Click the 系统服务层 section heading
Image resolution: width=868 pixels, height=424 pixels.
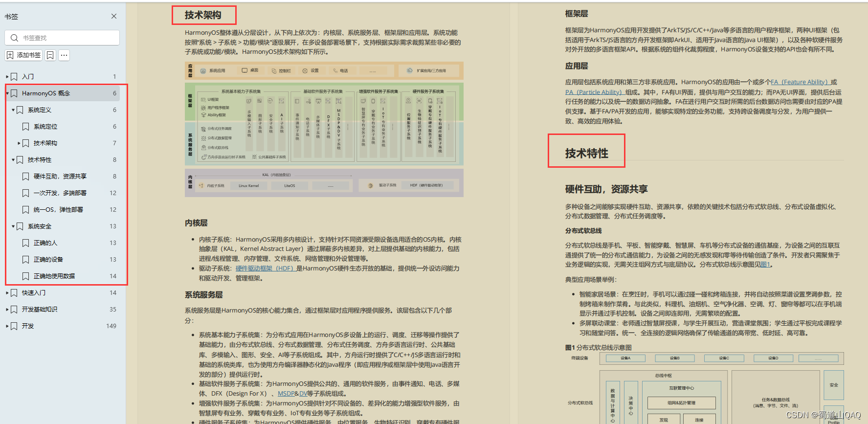[x=204, y=295]
